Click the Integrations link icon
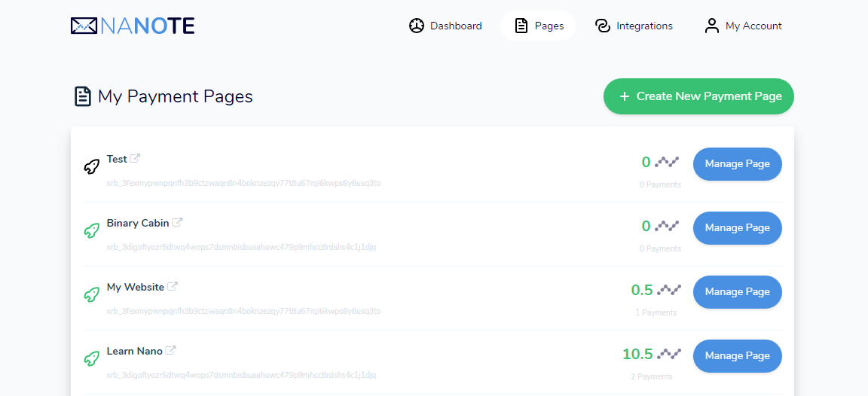Viewport: 868px width, 396px height. pos(603,26)
